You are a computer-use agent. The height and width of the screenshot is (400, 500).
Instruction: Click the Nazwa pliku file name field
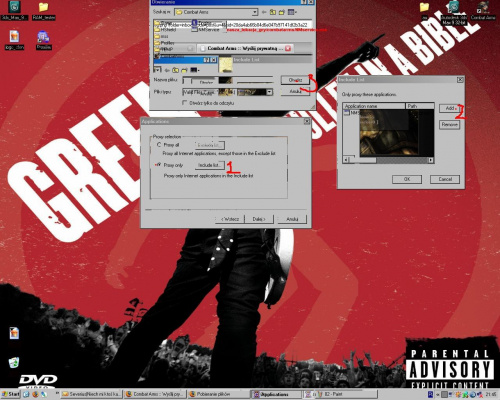(227, 80)
